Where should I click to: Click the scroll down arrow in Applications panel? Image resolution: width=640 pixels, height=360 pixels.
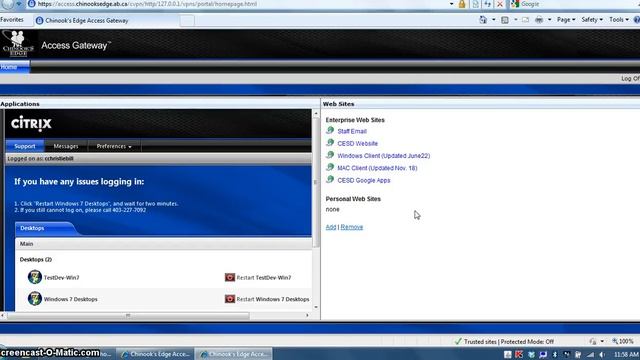tap(316, 307)
